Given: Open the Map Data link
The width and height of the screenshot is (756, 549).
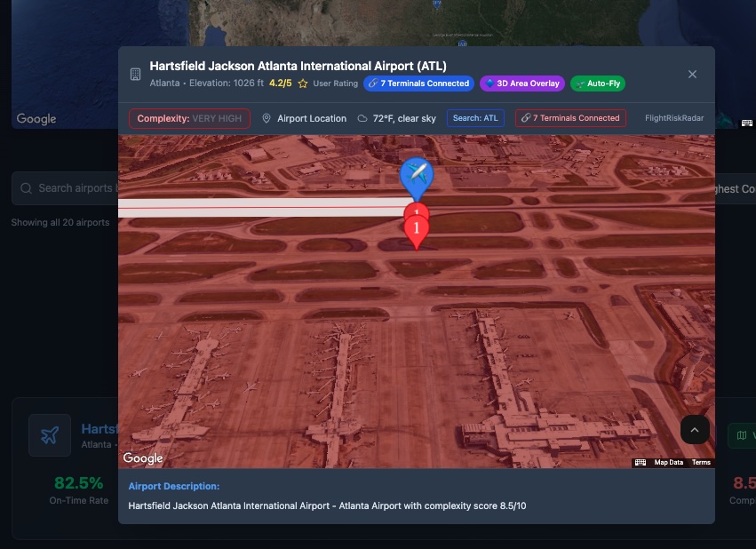Looking at the screenshot, I should (668, 462).
